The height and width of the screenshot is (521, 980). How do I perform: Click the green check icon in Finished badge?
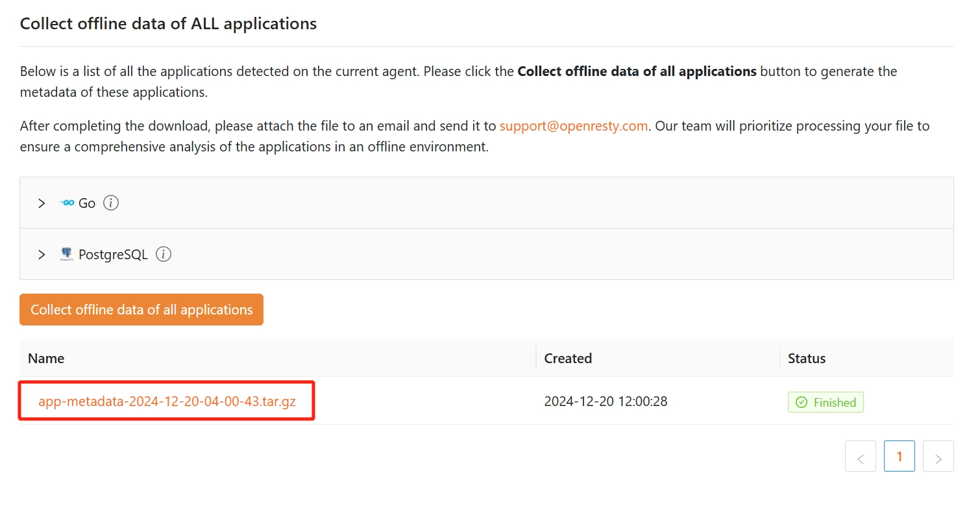(802, 402)
